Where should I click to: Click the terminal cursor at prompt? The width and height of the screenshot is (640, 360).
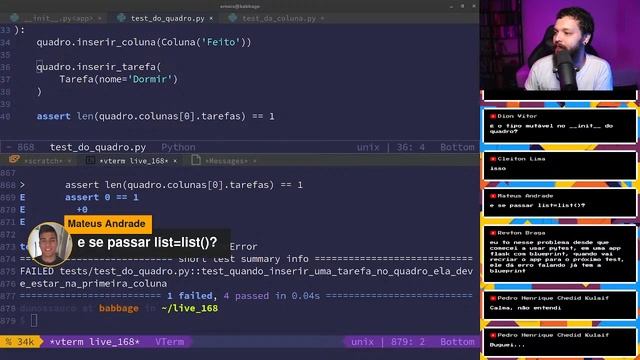(x=34, y=320)
